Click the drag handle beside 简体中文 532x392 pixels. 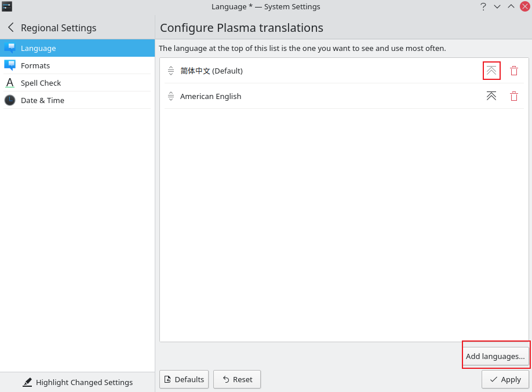pyautogui.click(x=171, y=71)
